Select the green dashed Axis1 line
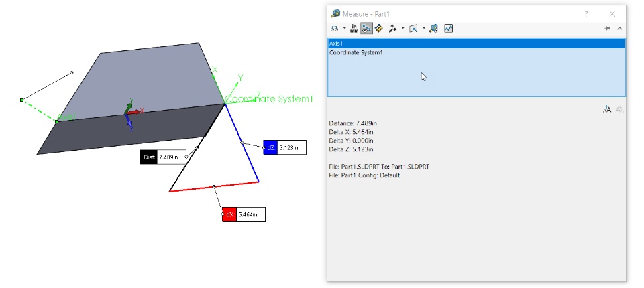Image resolution: width=644 pixels, height=288 pixels. [x=39, y=111]
